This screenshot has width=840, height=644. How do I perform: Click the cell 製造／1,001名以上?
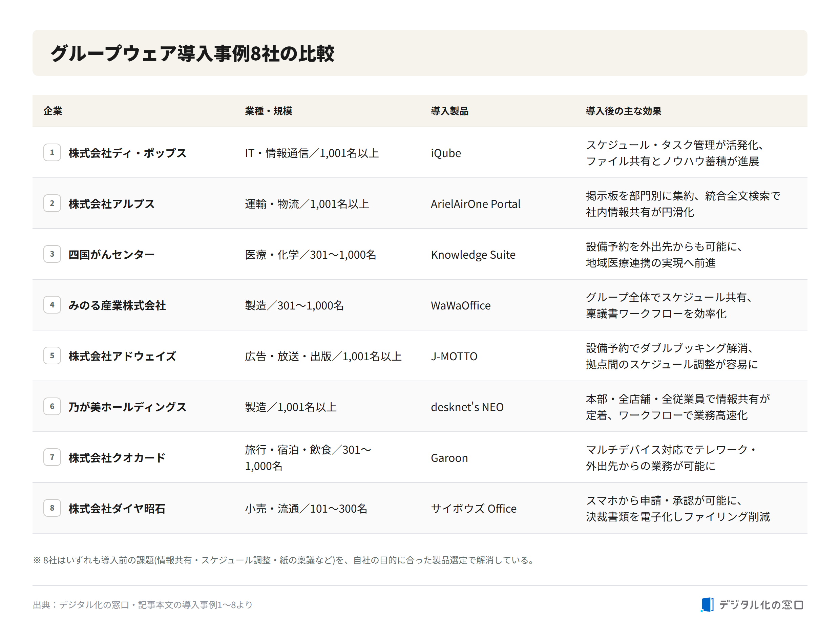[291, 407]
